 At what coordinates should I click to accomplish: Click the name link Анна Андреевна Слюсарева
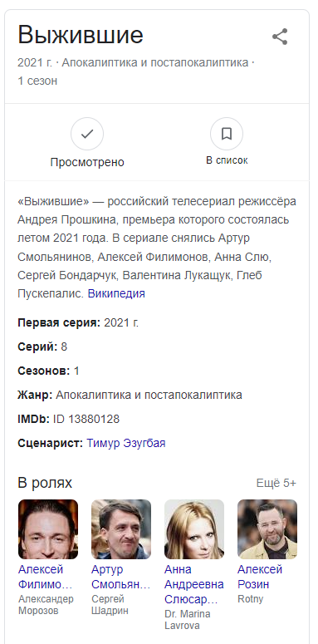(194, 584)
